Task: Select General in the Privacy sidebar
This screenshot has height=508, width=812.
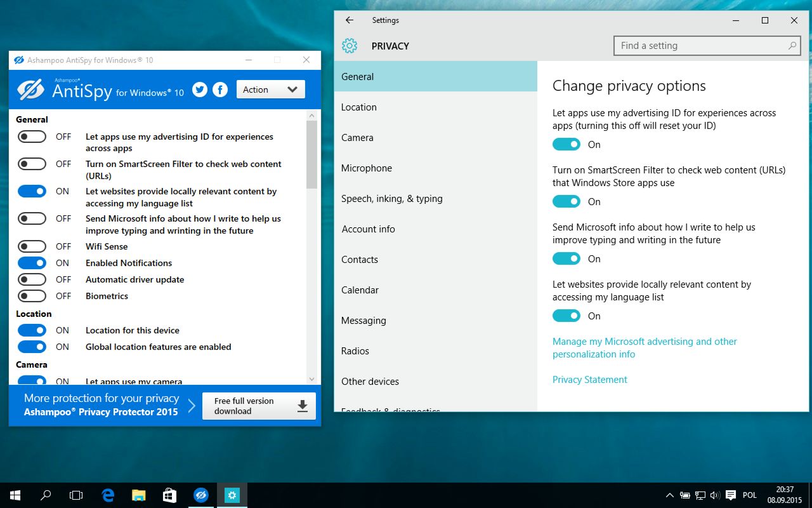Action: tap(436, 77)
